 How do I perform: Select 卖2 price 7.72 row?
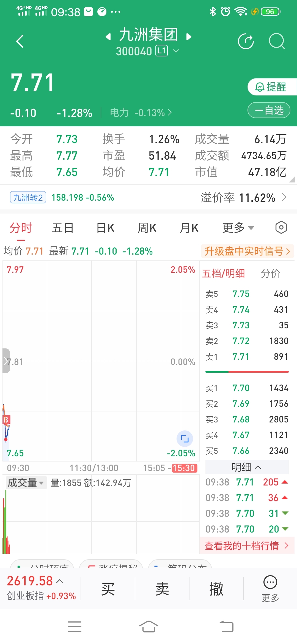[x=247, y=341]
